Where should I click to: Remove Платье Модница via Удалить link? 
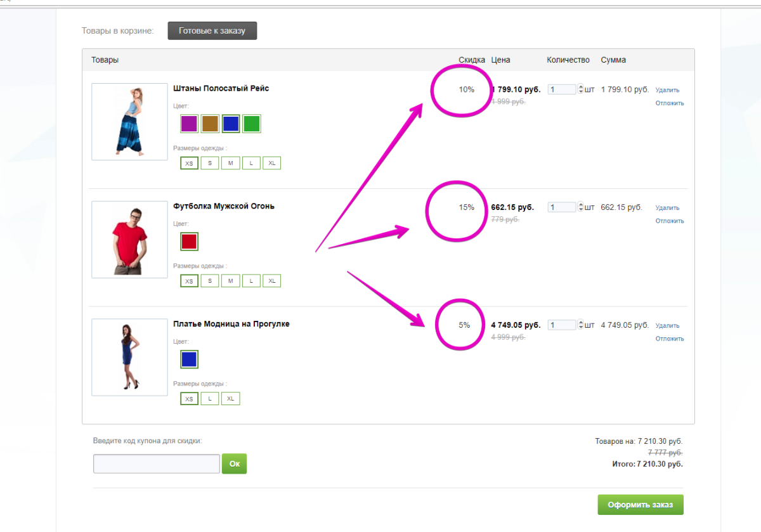click(667, 326)
